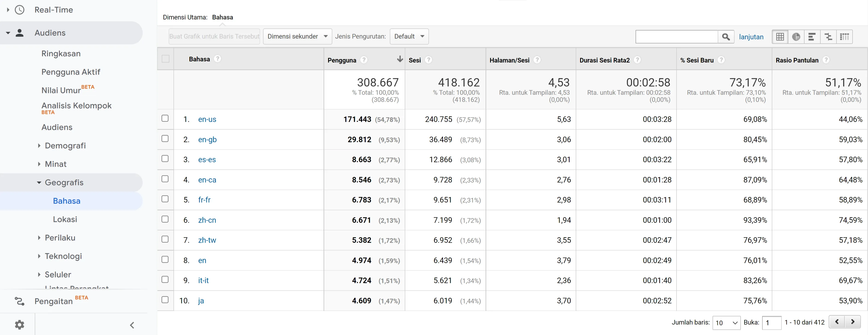Check the zh-tw row checkbox
Image resolution: width=868 pixels, height=335 pixels.
[165, 239]
